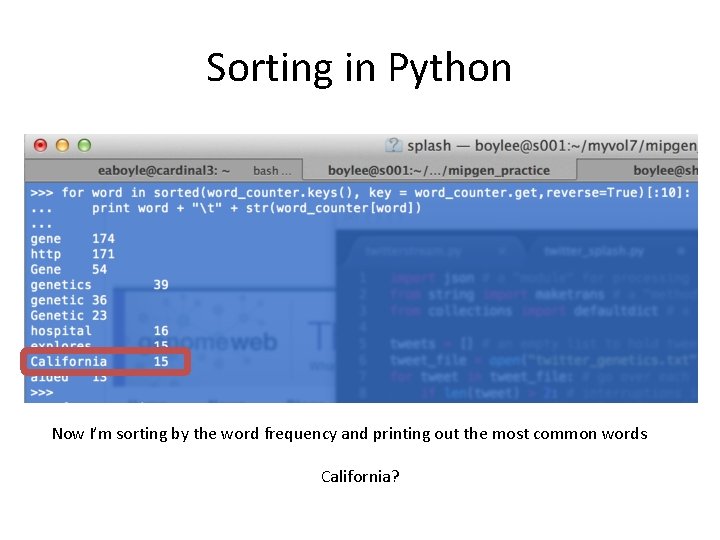The height and width of the screenshot is (540, 720).
Task: Click the green zoom window button
Action: point(84,146)
